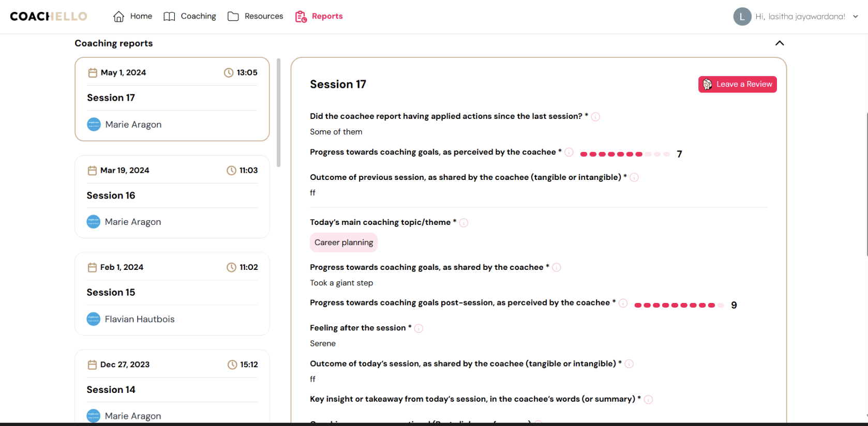Viewport: 868px width, 426px height.
Task: Select the Reports tab
Action: (x=319, y=17)
